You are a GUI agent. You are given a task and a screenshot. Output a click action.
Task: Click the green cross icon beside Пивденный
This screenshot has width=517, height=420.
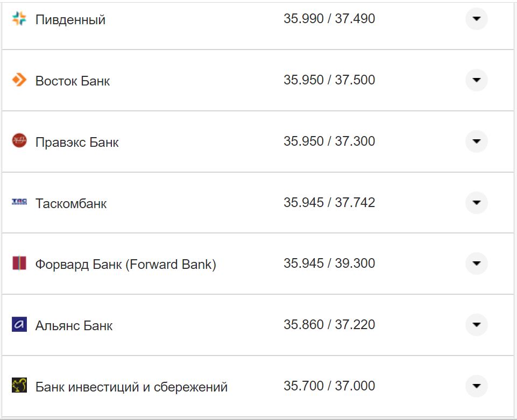(19, 18)
